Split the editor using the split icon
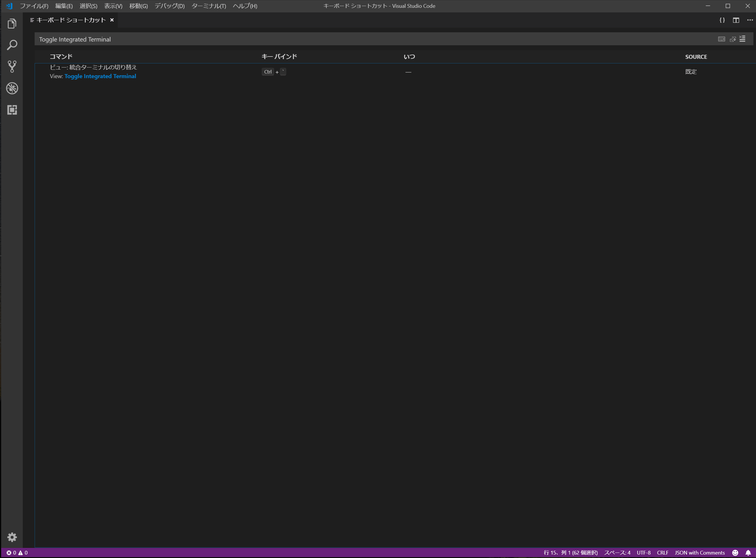The width and height of the screenshot is (756, 558). coord(736,20)
